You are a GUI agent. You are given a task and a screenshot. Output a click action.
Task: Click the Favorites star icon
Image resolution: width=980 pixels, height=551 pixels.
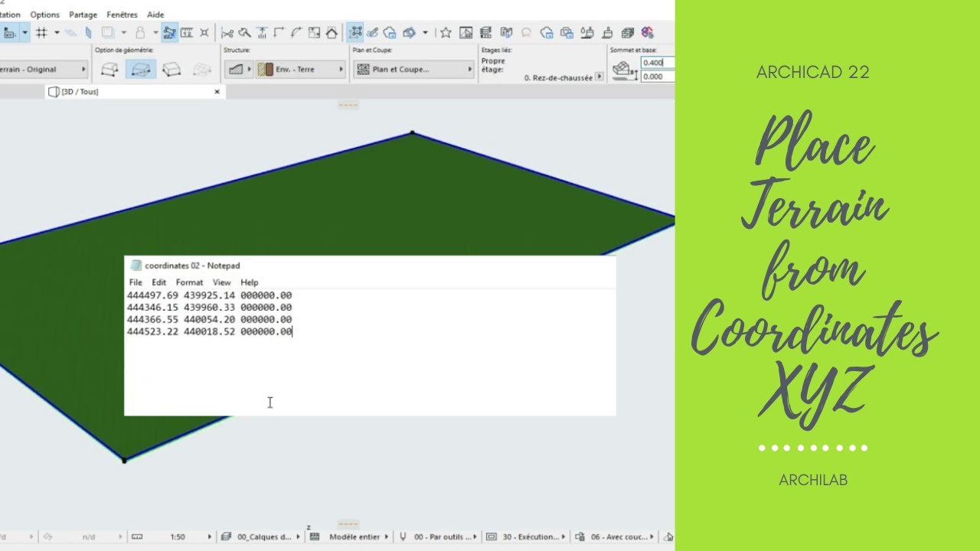click(446, 32)
